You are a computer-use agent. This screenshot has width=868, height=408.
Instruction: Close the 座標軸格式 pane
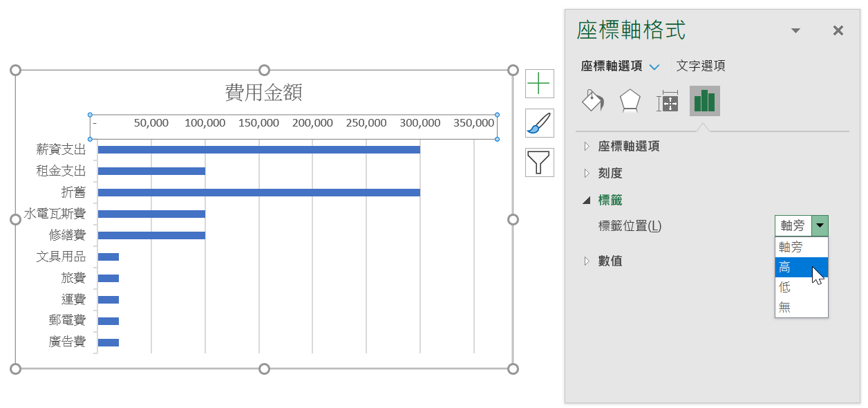(838, 30)
